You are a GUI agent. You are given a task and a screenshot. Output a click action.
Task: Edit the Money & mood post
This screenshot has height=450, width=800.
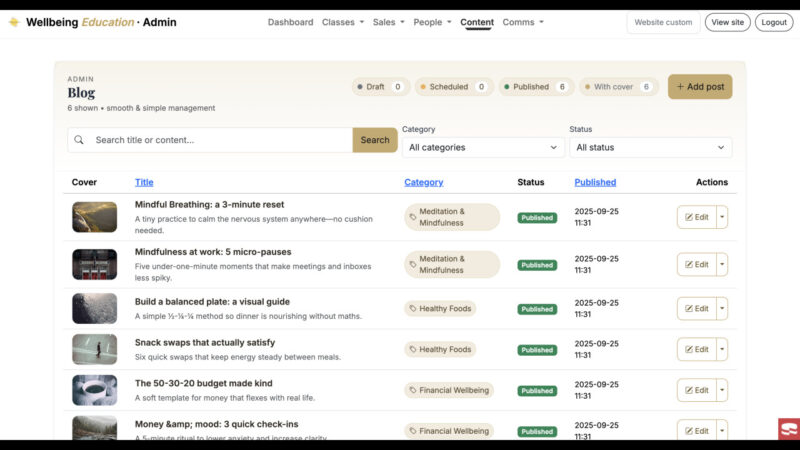(696, 430)
